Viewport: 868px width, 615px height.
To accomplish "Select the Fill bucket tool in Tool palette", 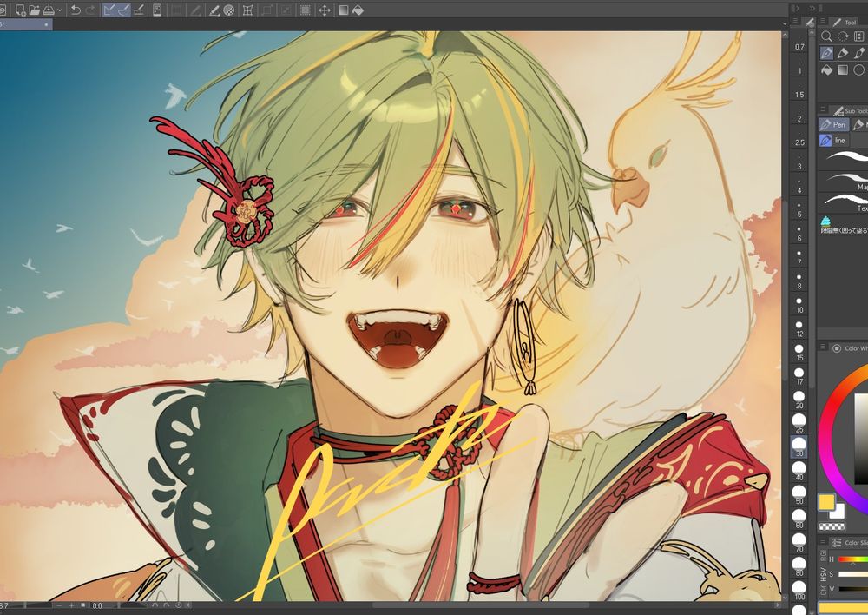I will [x=826, y=69].
